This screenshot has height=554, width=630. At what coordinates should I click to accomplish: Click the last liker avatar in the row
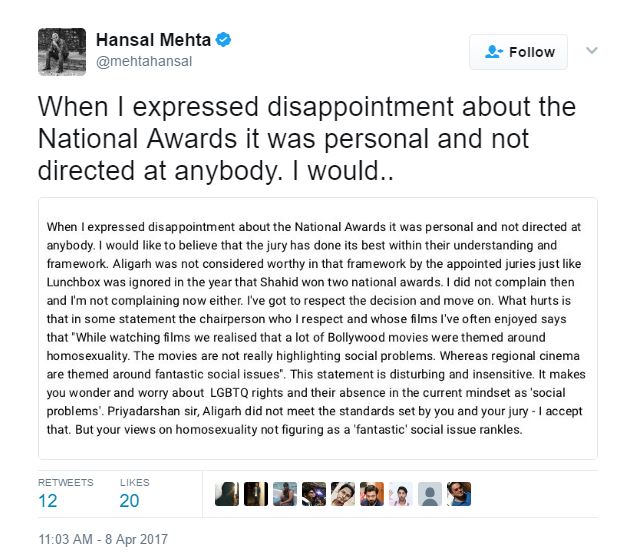[459, 493]
